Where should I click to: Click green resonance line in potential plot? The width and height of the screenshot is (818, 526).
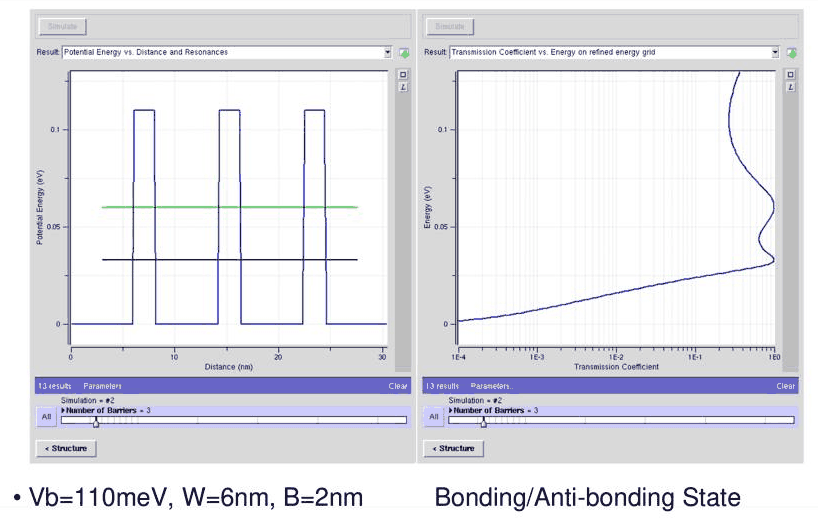coord(230,207)
